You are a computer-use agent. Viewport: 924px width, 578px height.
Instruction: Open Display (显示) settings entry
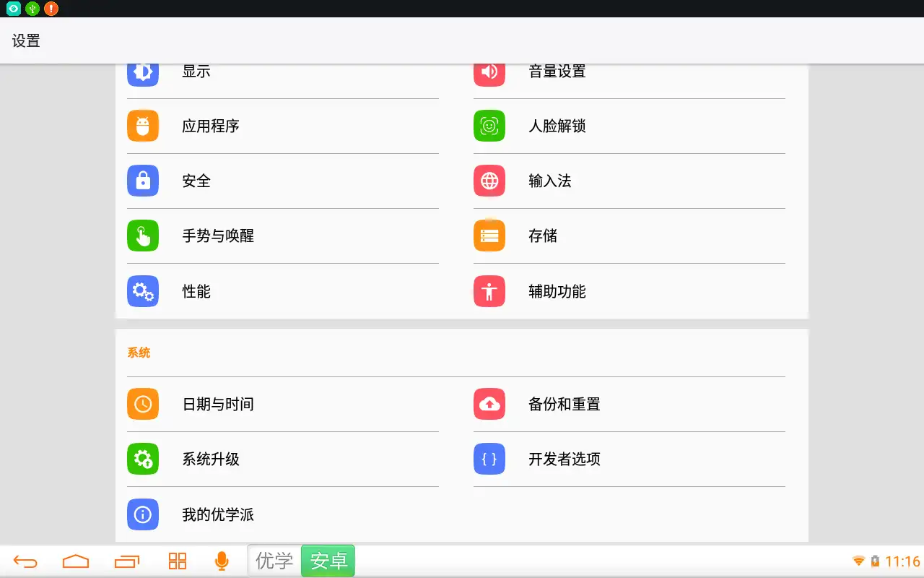pyautogui.click(x=196, y=72)
